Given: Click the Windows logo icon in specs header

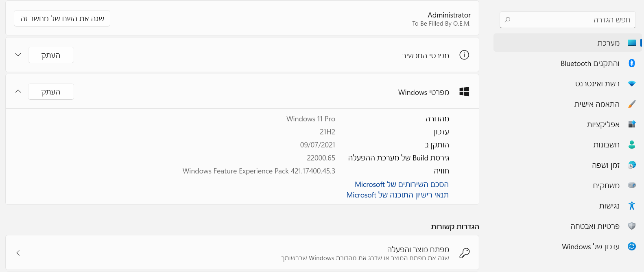Looking at the screenshot, I should [x=464, y=92].
